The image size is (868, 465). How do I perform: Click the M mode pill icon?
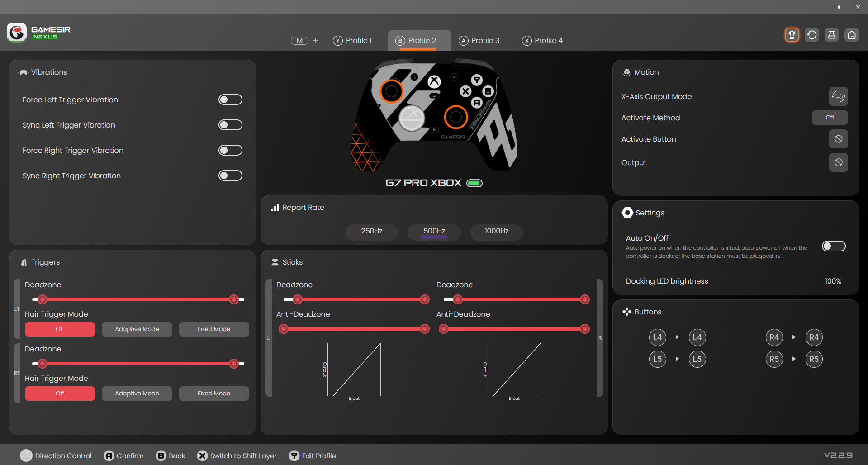[299, 41]
